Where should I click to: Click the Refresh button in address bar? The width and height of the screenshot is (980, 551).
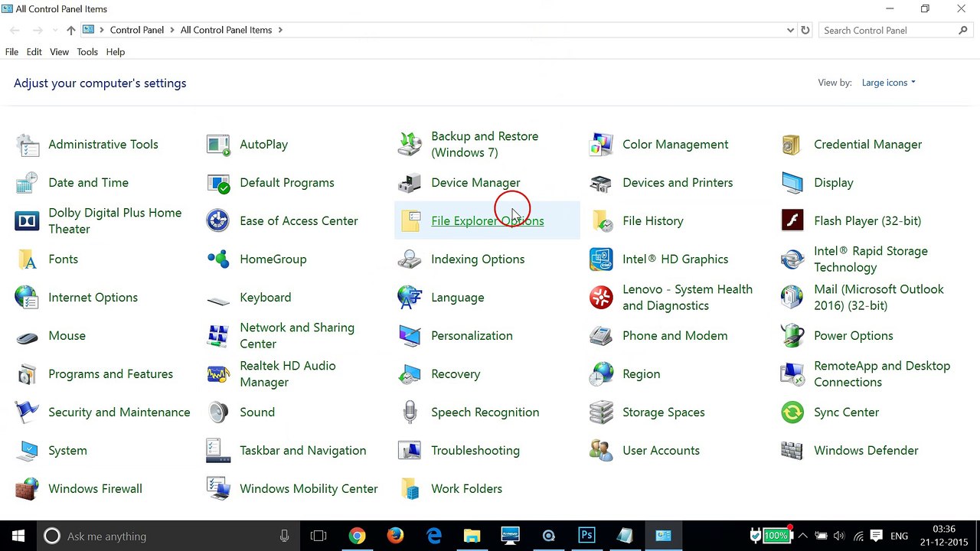[x=805, y=31]
